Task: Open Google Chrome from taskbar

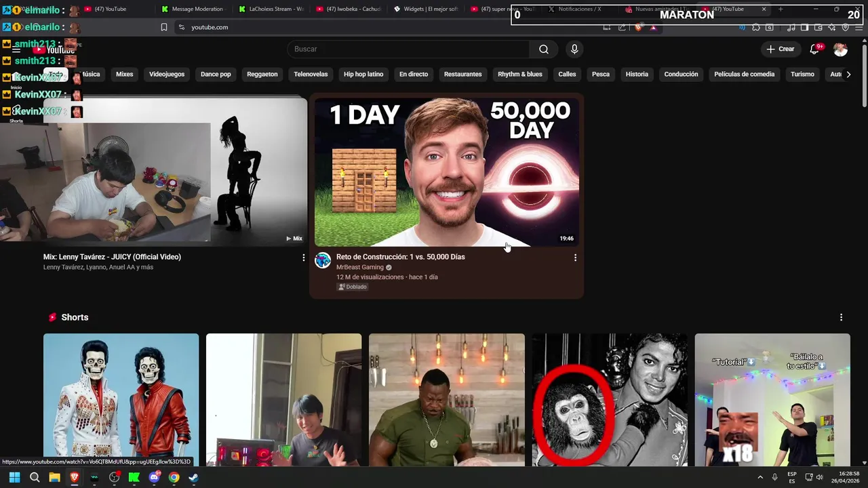Action: click(174, 477)
